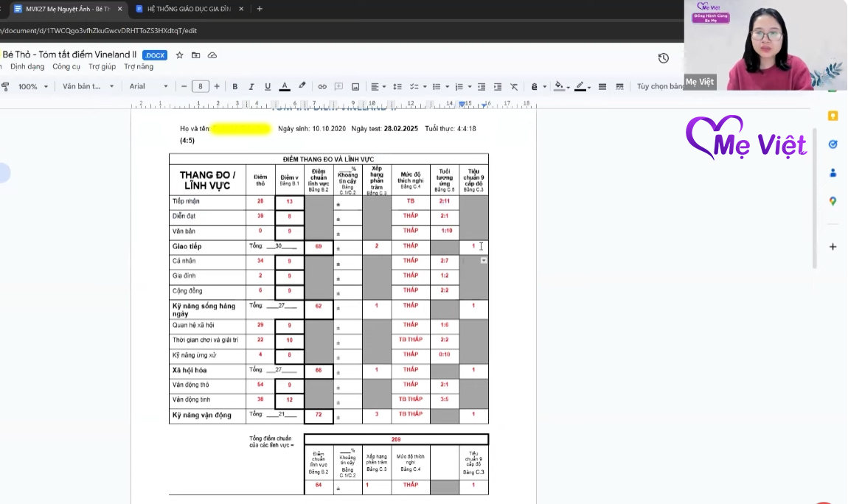Click the move to folder icon
This screenshot has height=504, width=848.
195,55
